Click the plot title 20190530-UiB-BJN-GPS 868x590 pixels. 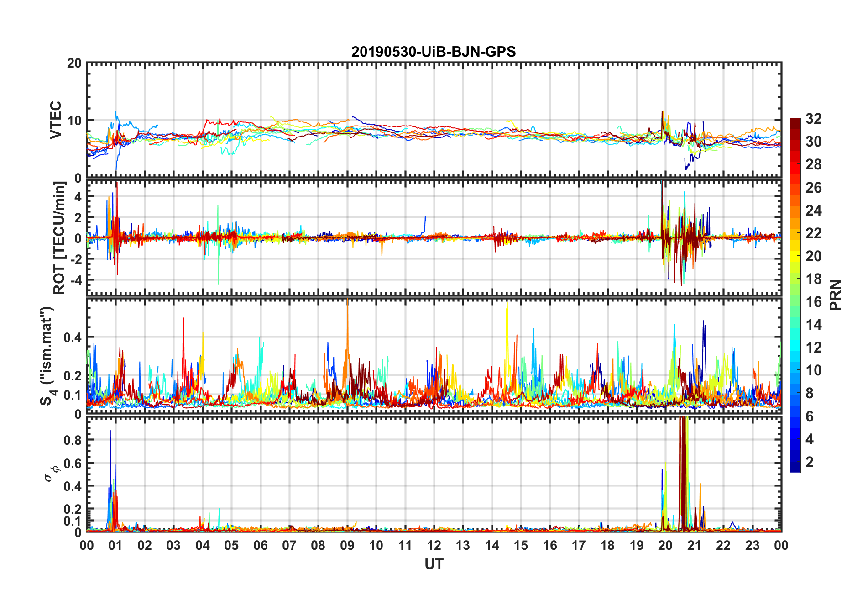pyautogui.click(x=434, y=52)
